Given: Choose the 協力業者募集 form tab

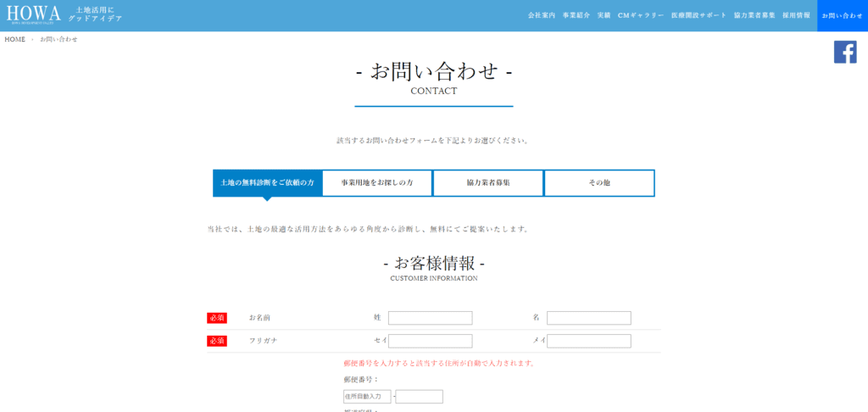Looking at the screenshot, I should [x=488, y=183].
